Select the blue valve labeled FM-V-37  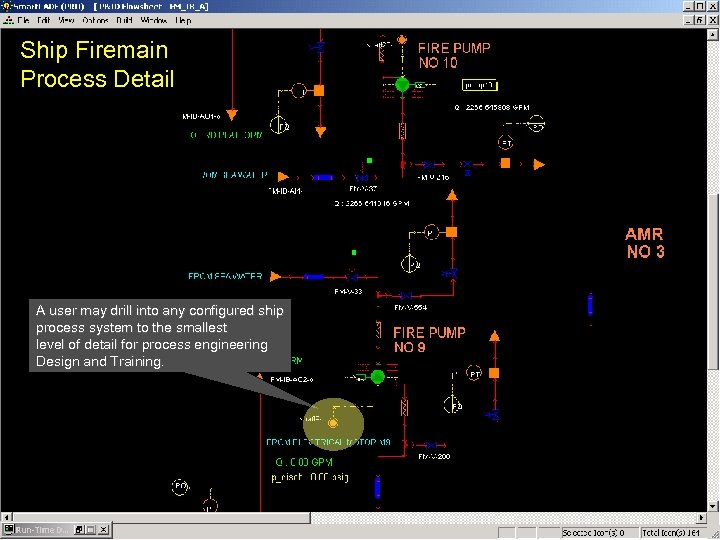(362, 177)
